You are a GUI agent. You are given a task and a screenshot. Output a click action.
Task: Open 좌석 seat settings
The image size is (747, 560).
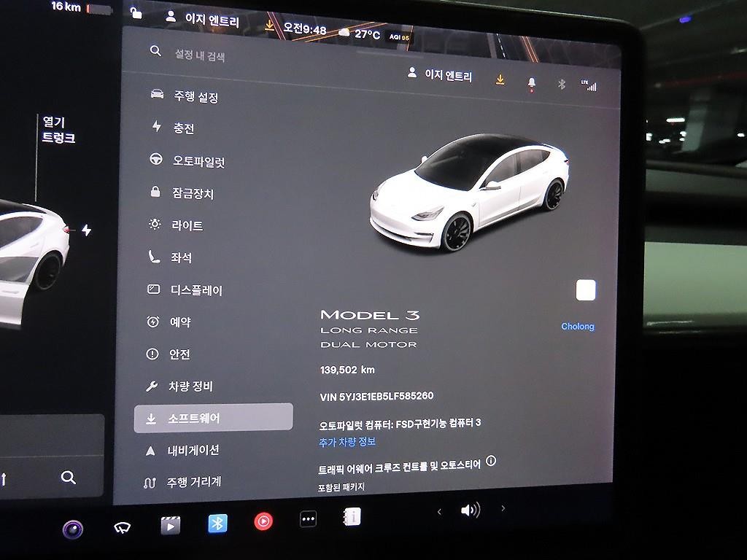[171, 257]
